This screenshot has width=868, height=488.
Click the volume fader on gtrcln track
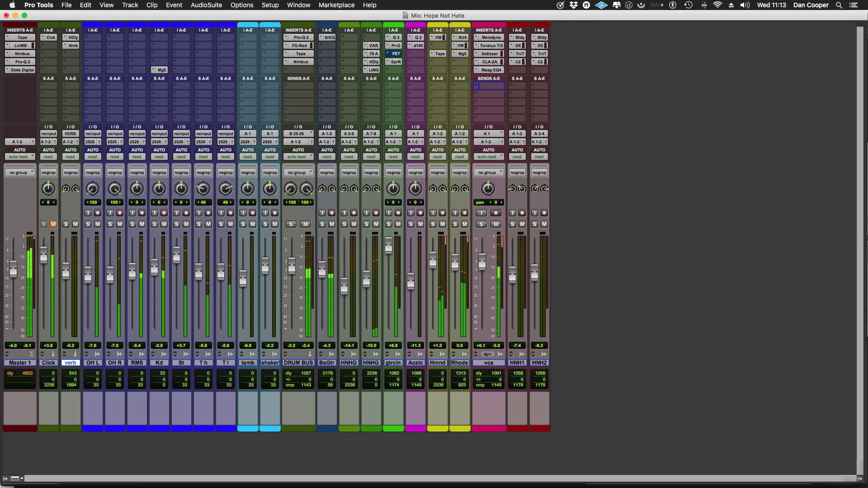point(388,245)
